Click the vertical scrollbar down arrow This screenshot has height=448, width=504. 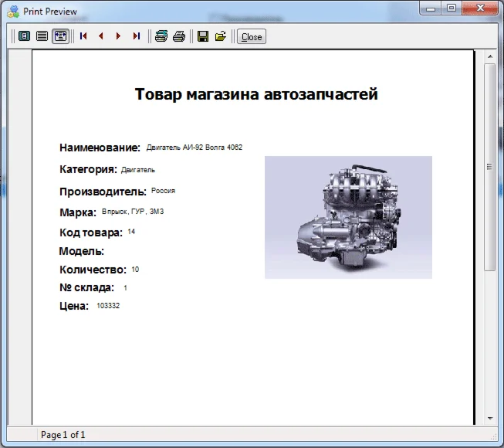coord(489,418)
